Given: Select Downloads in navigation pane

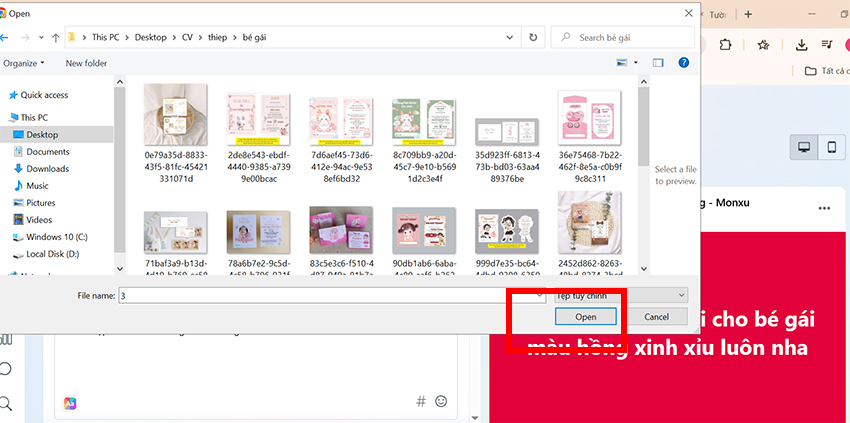Looking at the screenshot, I should (47, 169).
